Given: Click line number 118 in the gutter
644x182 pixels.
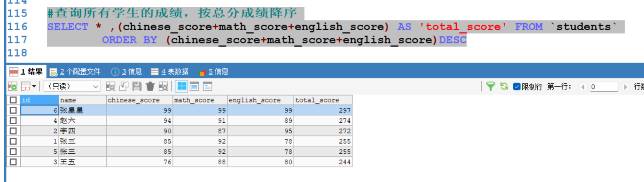Looking at the screenshot, I should coord(17,53).
